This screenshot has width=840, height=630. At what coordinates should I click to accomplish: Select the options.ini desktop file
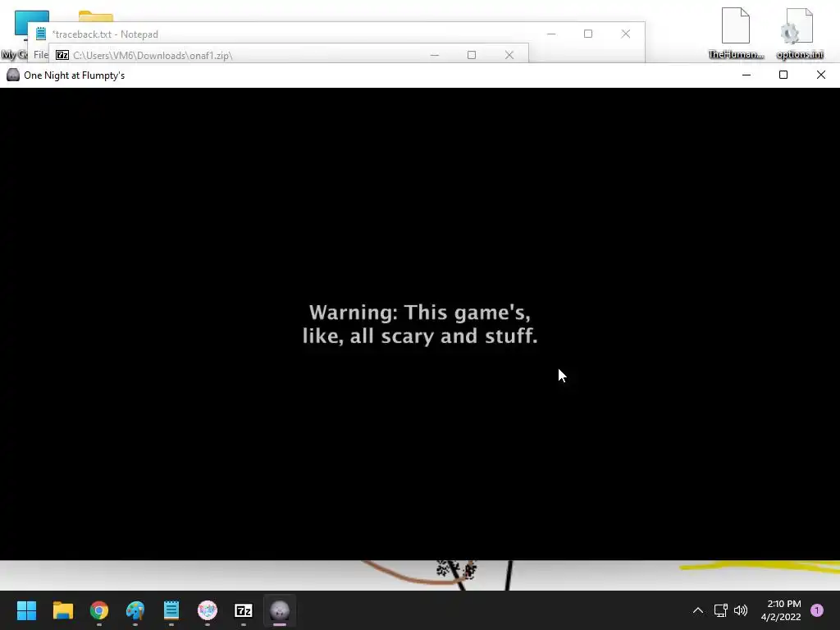point(799,33)
